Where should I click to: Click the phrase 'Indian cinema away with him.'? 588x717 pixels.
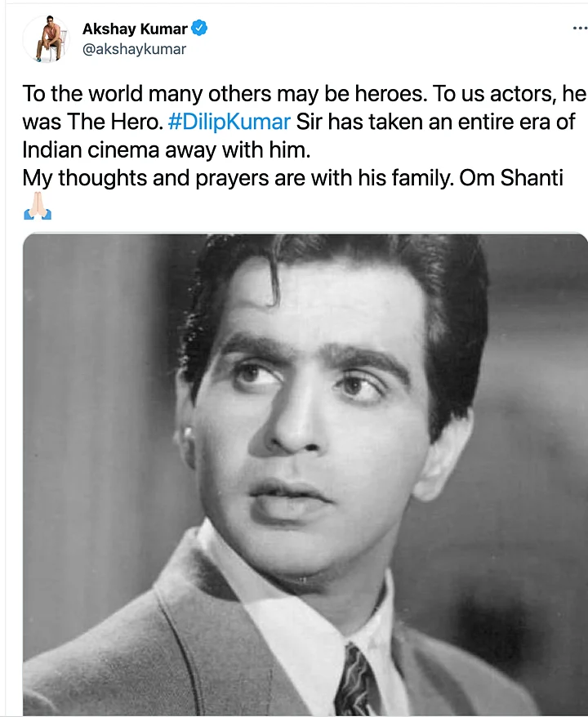[x=167, y=150]
